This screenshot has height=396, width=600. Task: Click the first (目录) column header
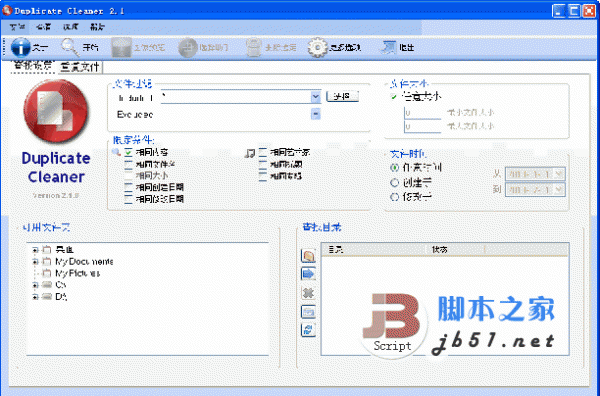pyautogui.click(x=374, y=250)
